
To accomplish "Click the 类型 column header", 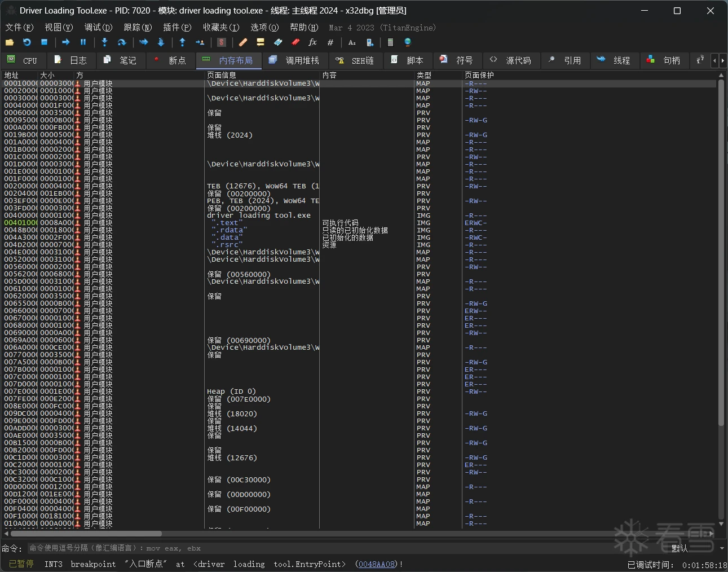I will pos(438,75).
